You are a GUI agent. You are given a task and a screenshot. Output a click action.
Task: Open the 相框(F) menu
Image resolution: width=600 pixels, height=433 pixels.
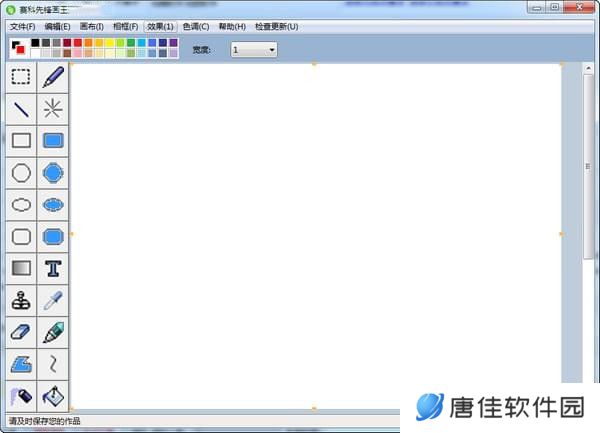pyautogui.click(x=126, y=27)
